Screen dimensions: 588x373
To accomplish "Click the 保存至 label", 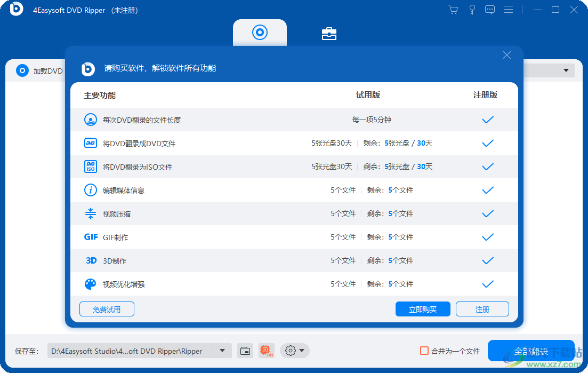I will pos(27,351).
